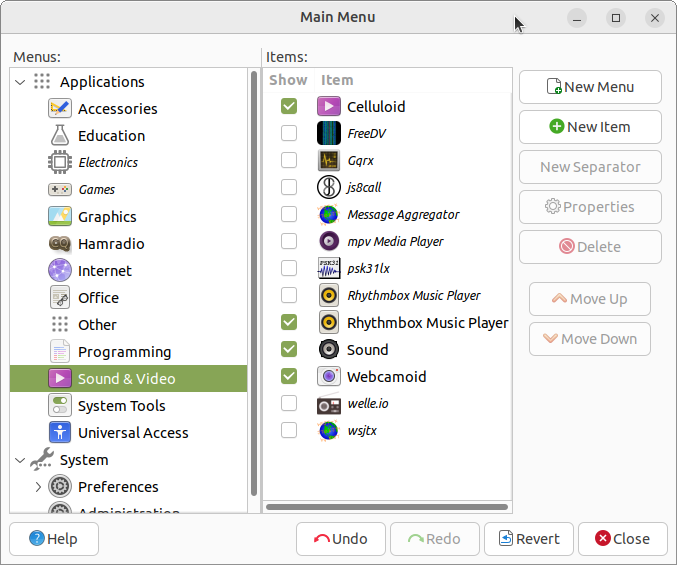Screen dimensions: 677x565
Task: Click the js8call icon in list
Action: (329, 187)
